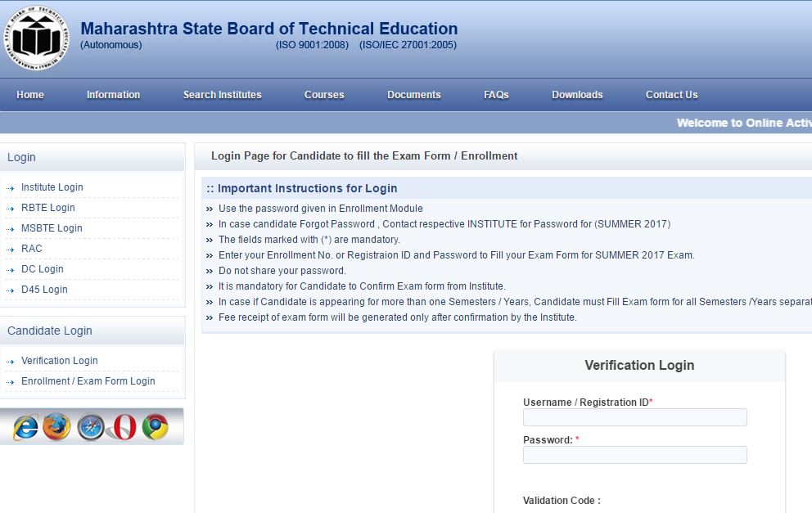Click arrow bullet beside Institute Login
Screen dimensions: 812x513
click(11, 188)
